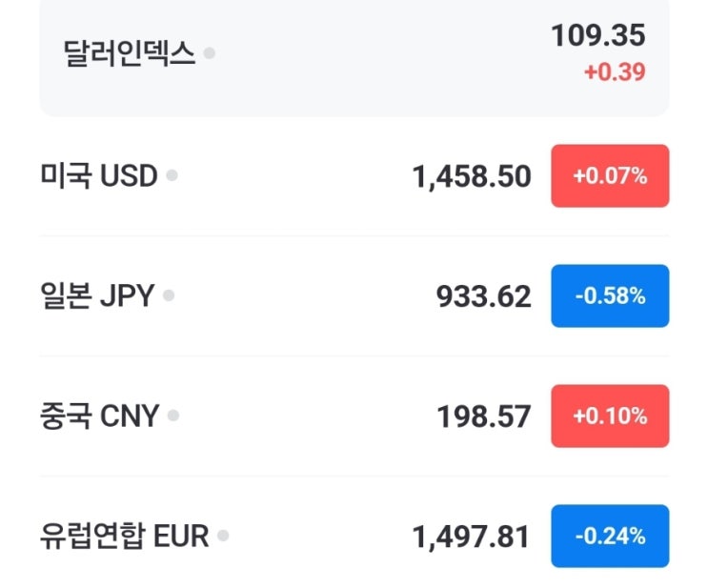Open the 달러인덱스 label
Viewport: 708px width, 588px height.
coord(130,52)
